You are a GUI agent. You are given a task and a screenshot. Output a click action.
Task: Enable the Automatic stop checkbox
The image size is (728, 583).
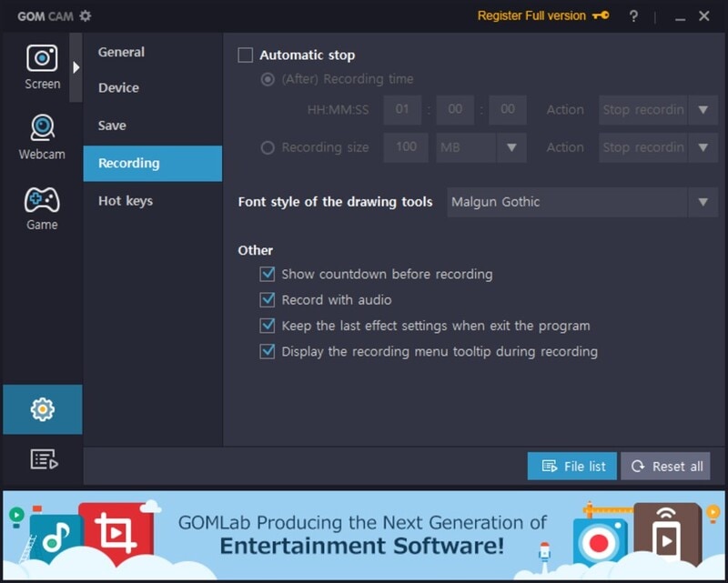pos(245,55)
